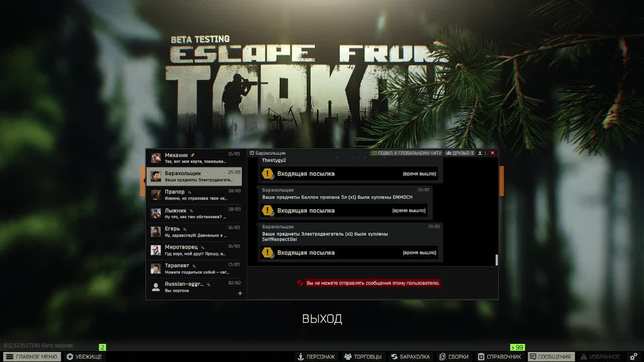The width and height of the screenshot is (644, 362).
Task: Click the pin icon beside Лыжник
Action: (x=191, y=211)
